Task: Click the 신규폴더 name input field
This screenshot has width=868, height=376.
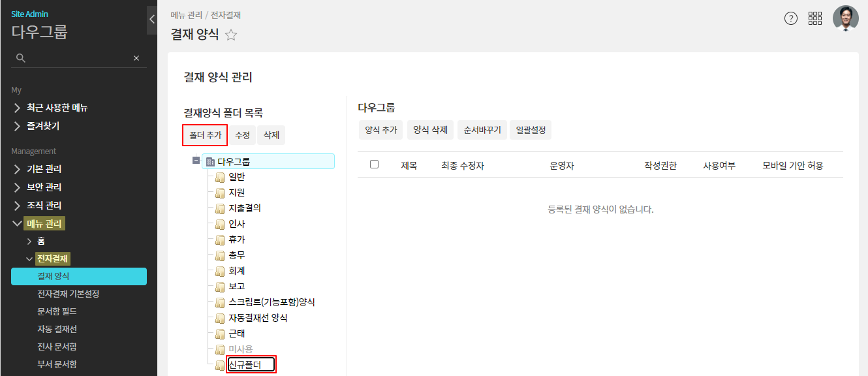Action: pyautogui.click(x=251, y=365)
